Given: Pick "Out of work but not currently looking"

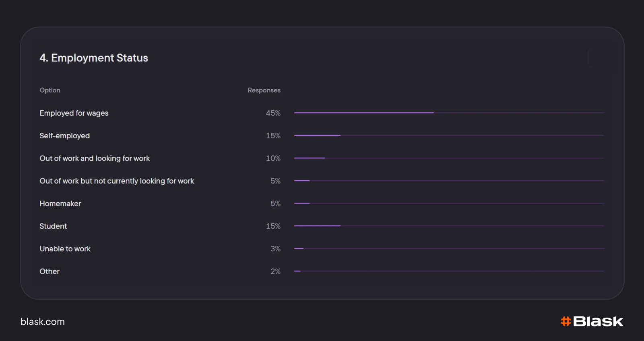Looking at the screenshot, I should coord(117,181).
